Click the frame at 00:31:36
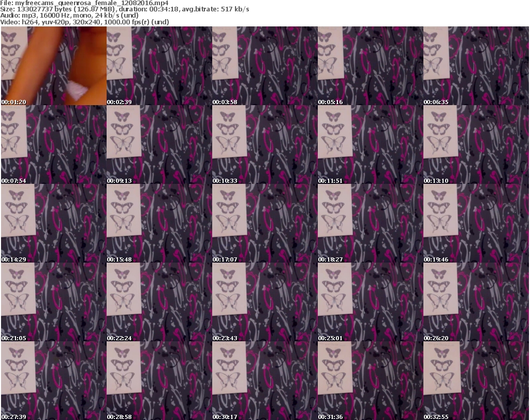This screenshot has width=530, height=420. click(370, 381)
